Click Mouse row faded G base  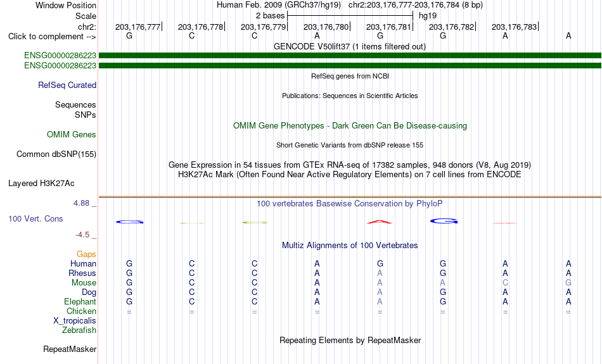tap(568, 283)
